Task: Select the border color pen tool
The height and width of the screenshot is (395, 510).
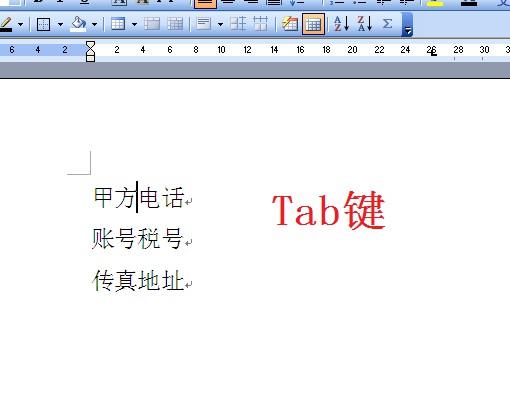Action: coord(6,24)
